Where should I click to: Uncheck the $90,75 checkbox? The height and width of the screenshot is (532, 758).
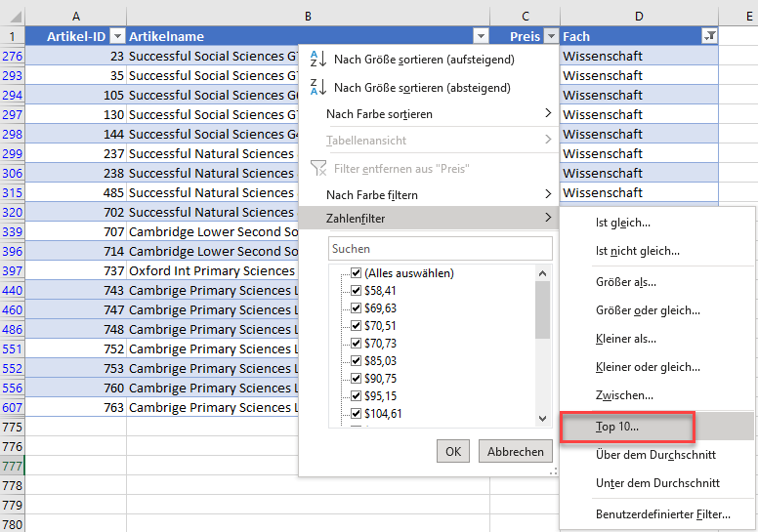point(357,379)
